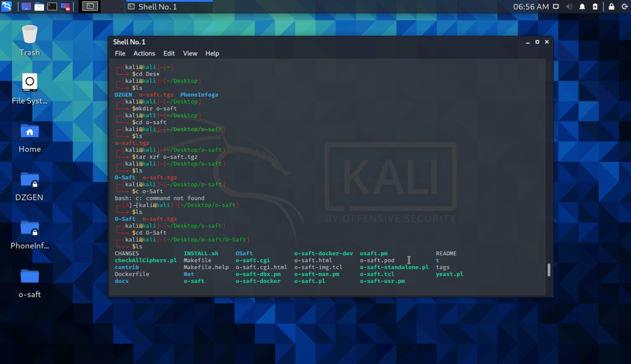Click the terminal vertical scrollbar handle
This screenshot has width=631, height=364.
click(549, 270)
